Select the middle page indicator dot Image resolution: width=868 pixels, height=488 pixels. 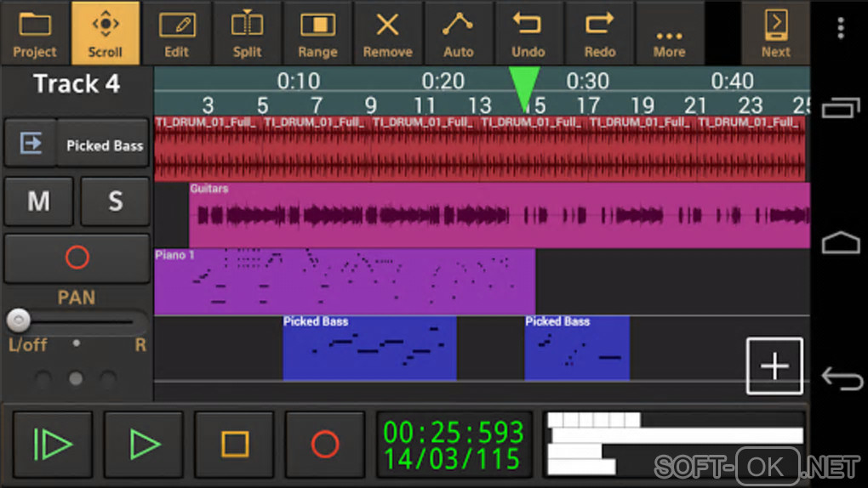[x=76, y=378]
